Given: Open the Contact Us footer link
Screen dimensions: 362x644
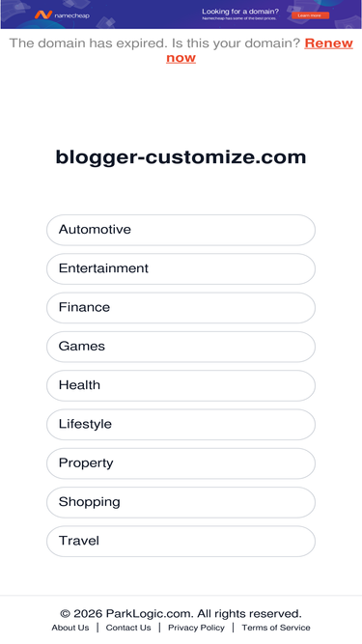Looking at the screenshot, I should tap(128, 628).
